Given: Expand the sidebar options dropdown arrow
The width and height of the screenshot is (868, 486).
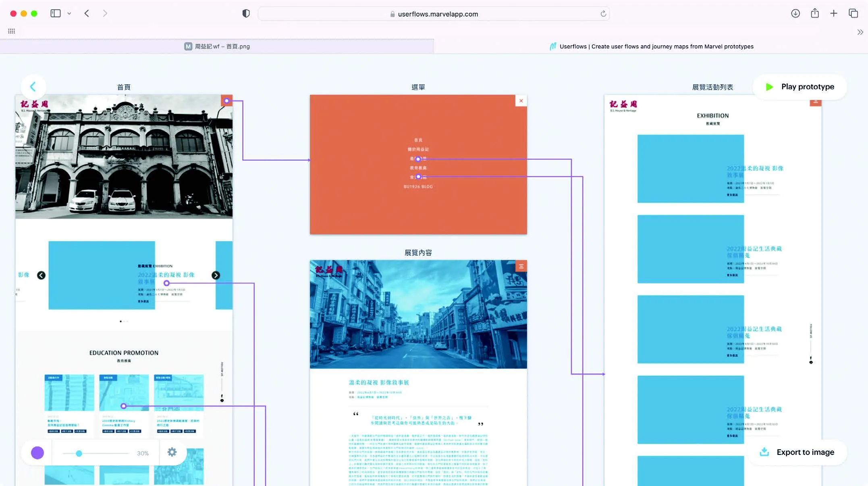Looking at the screenshot, I should point(69,13).
